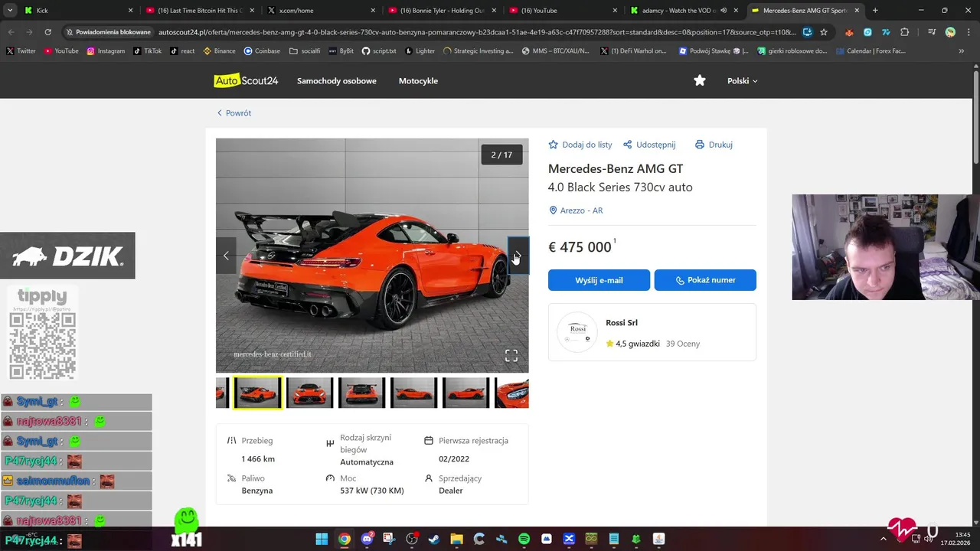Close the Mercedes-Benz AMG GT tab
The image size is (980, 551).
[857, 11]
